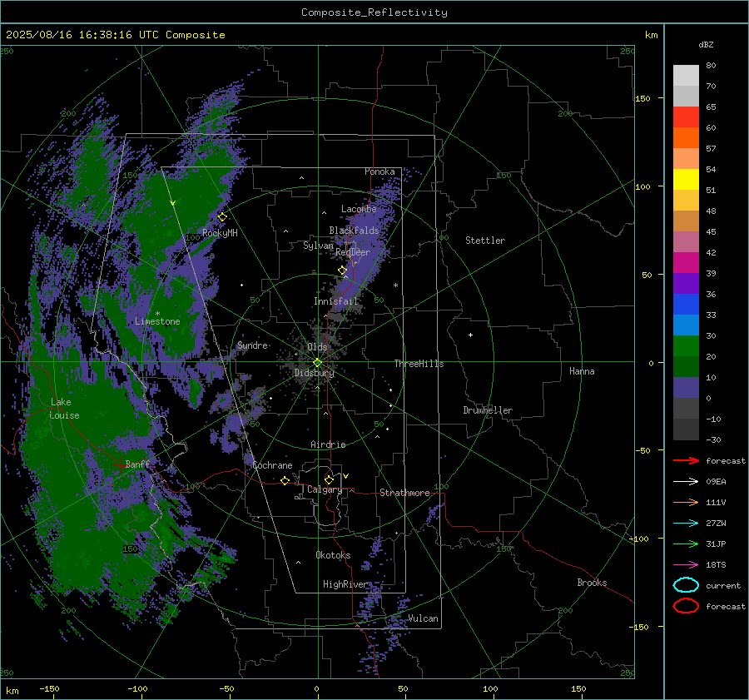Screen dimensions: 749x700
Task: Click the radar center diamond at Didsbury
Action: pyautogui.click(x=317, y=363)
